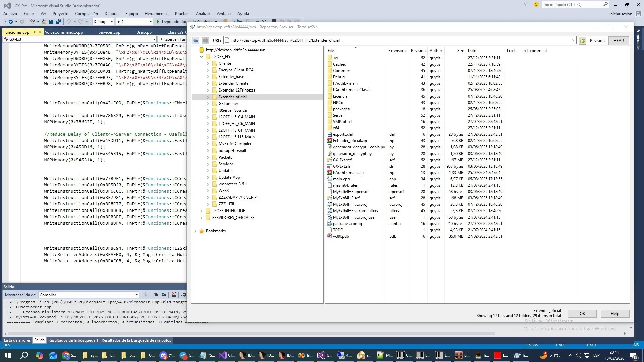
Task: Click the HEAD revision button
Action: [619, 41]
